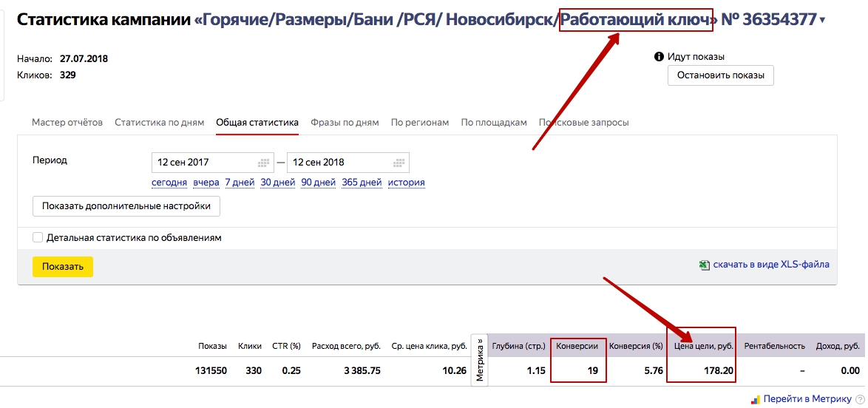This screenshot has height=408, width=868.
Task: Click the Metrica bar chart icon
Action: pos(755,399)
